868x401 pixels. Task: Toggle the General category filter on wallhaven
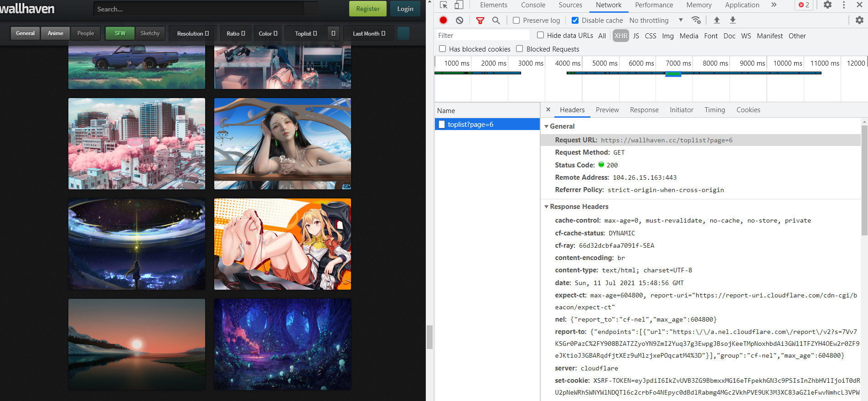25,33
